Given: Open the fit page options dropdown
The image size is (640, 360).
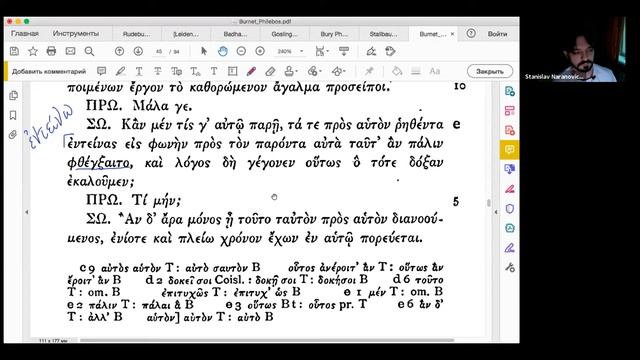Looking at the screenshot, I should [x=322, y=51].
